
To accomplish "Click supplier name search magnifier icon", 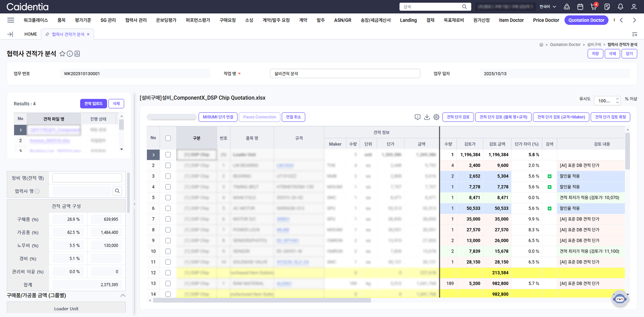I will pyautogui.click(x=117, y=191).
